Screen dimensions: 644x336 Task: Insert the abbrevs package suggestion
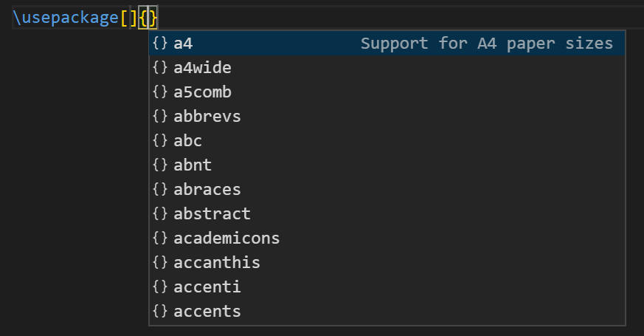(207, 117)
